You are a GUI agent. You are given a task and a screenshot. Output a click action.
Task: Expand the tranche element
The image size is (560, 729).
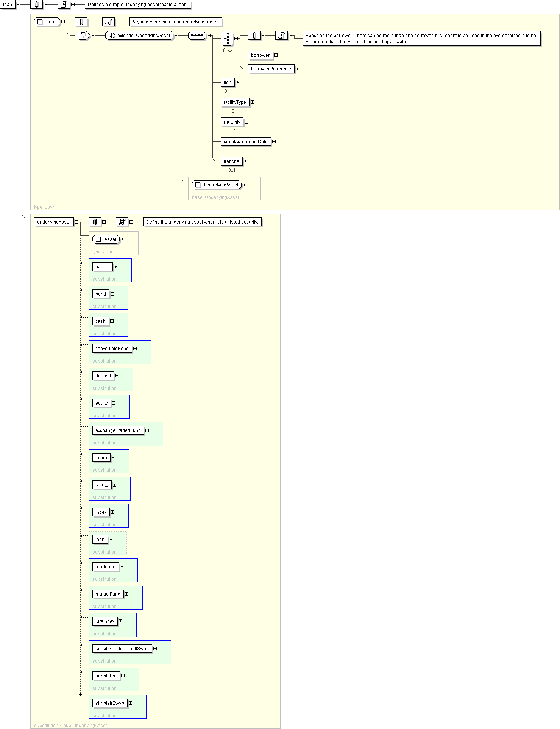tap(245, 161)
